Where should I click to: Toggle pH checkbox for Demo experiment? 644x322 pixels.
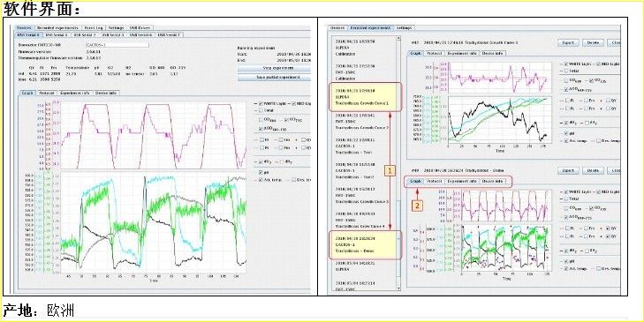[567, 261]
